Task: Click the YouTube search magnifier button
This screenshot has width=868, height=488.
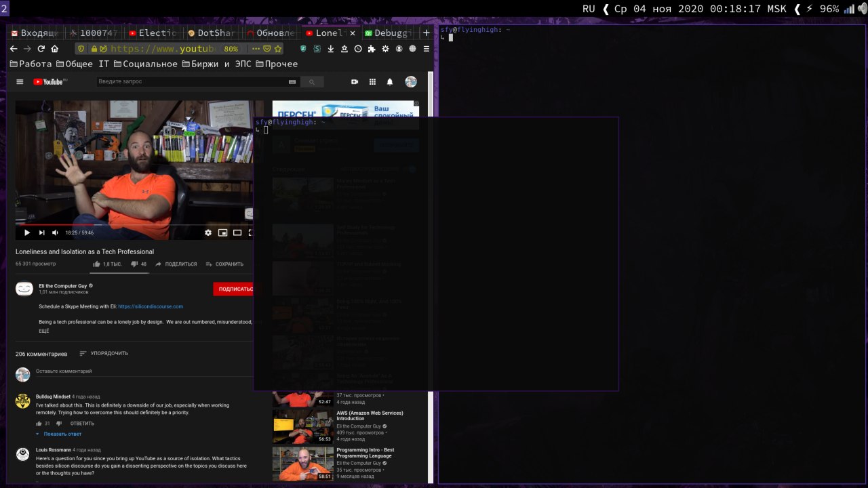Action: (x=312, y=81)
